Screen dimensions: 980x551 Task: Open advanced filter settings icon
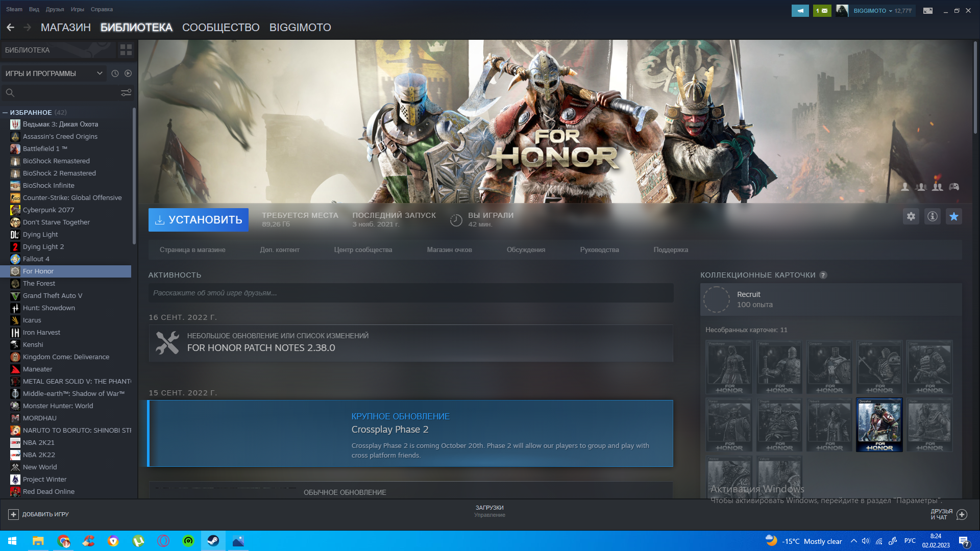[126, 92]
